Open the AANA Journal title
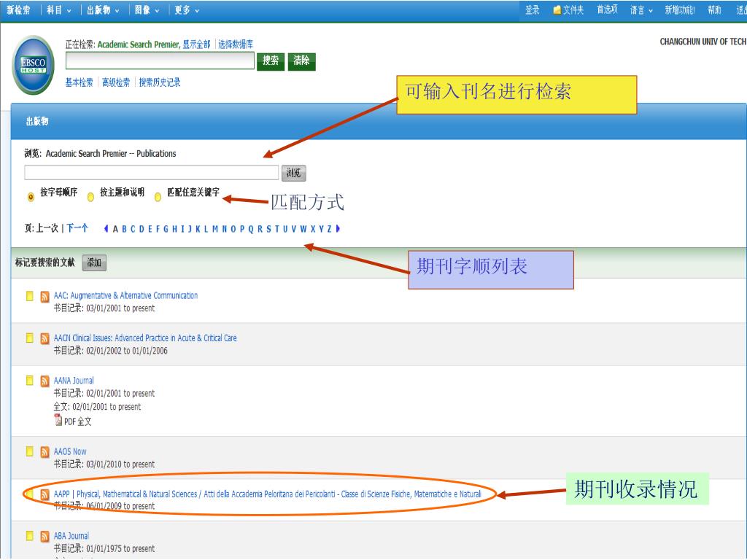 tap(74, 381)
